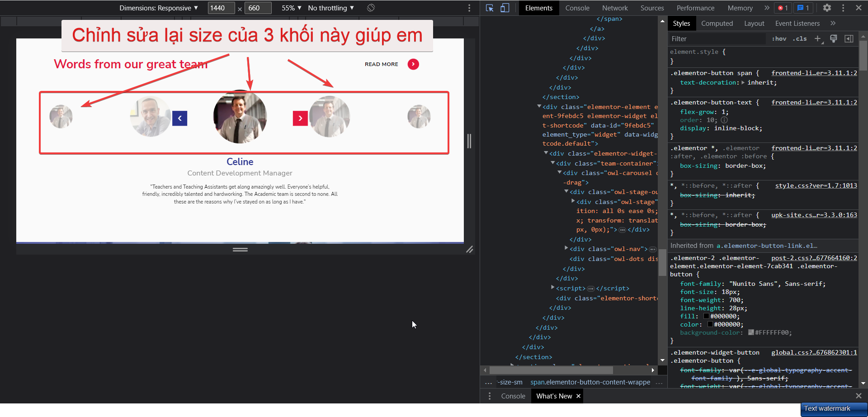
Task: Switch to the Computed pane tab
Action: (x=717, y=23)
